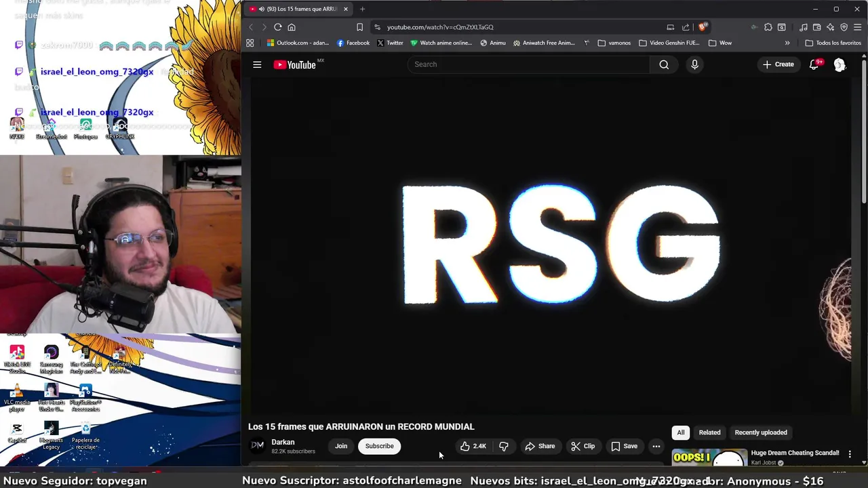Screen dimensions: 868x488
Task: Open the browser apps grid icon
Action: [250, 43]
